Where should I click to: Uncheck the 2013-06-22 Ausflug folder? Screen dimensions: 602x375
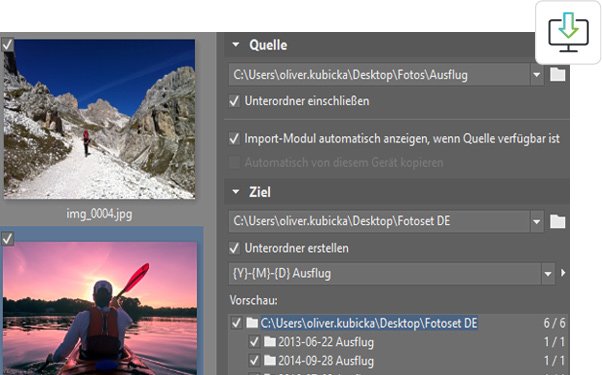[x=254, y=341]
